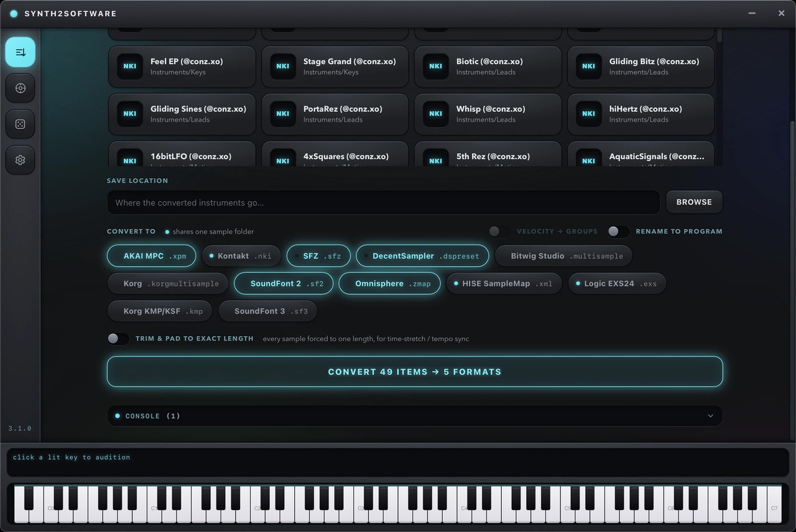The image size is (796, 532).
Task: Enable HISE SampleMap .xml format
Action: coord(504,283)
